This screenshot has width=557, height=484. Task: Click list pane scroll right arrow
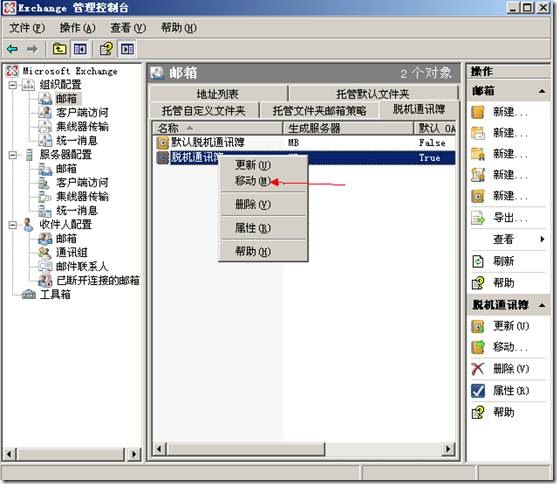(448, 449)
